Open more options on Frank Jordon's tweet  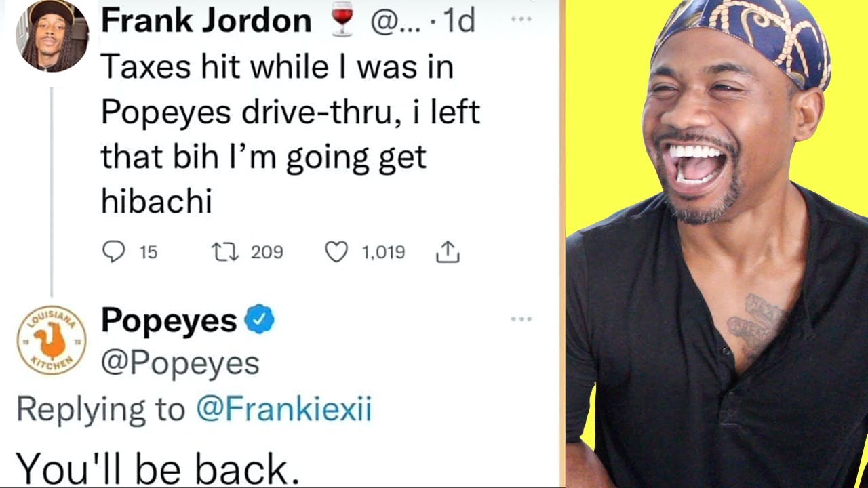click(521, 20)
